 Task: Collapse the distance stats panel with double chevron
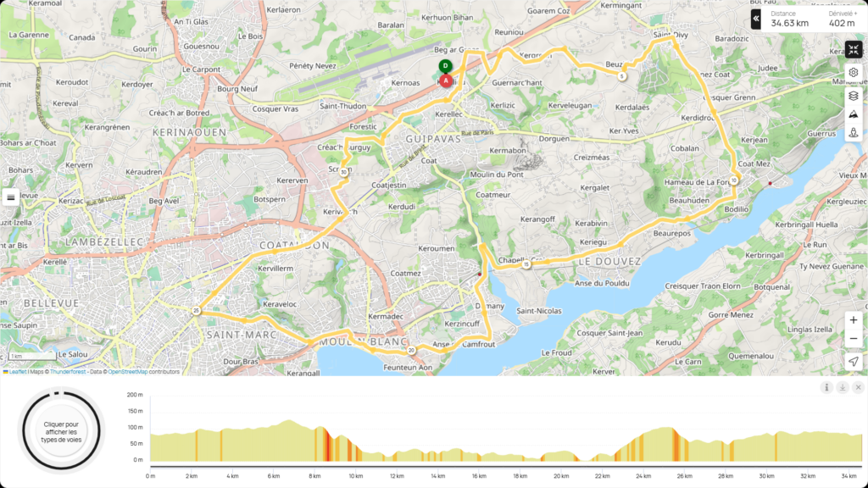[x=756, y=19]
